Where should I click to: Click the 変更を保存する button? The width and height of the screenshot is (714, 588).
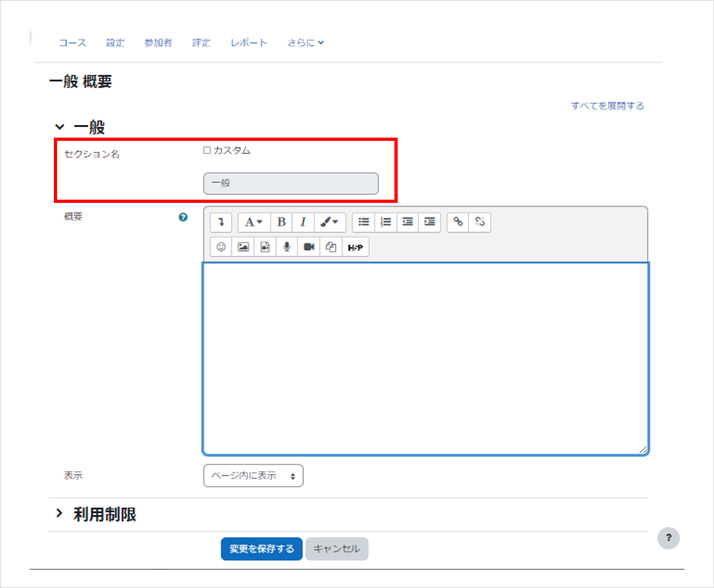pyautogui.click(x=261, y=549)
